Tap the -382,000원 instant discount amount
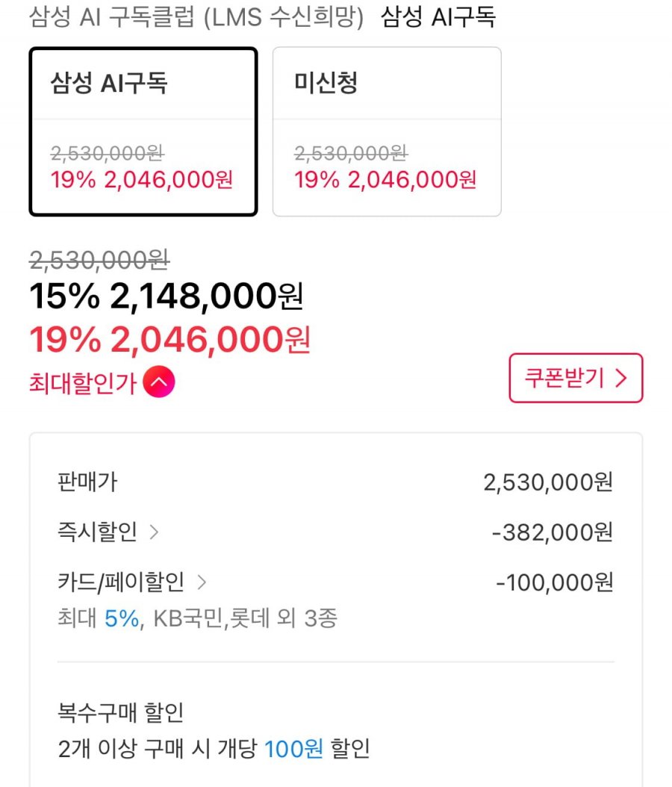The width and height of the screenshot is (672, 787). tap(552, 532)
